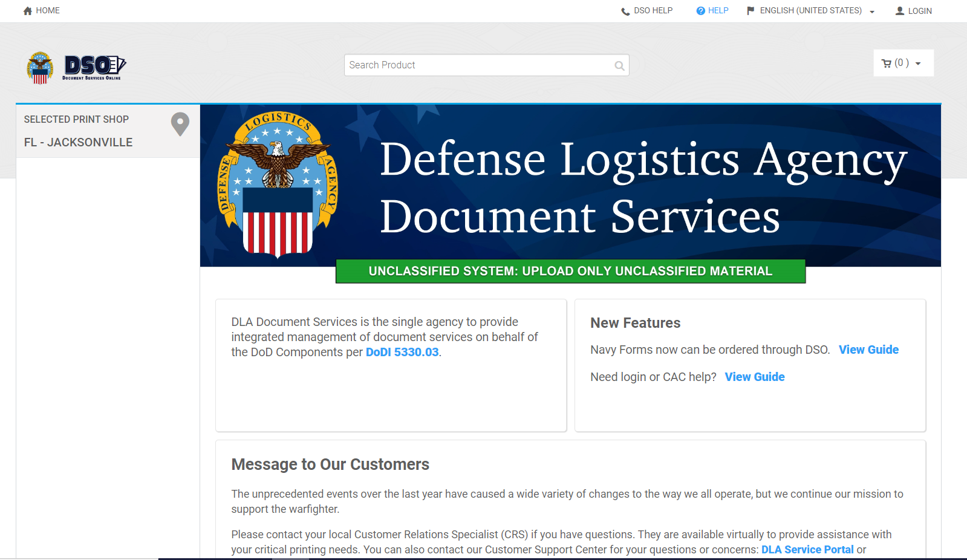
Task: Click the language flag icon
Action: point(750,11)
